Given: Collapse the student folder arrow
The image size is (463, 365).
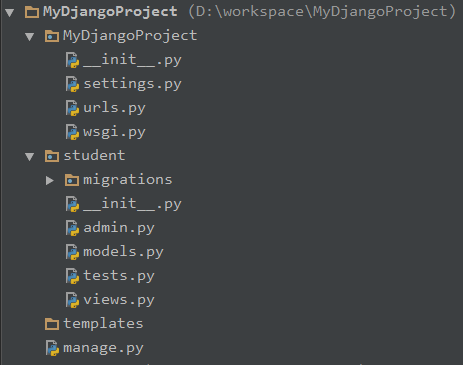Looking at the screenshot, I should [x=30, y=156].
